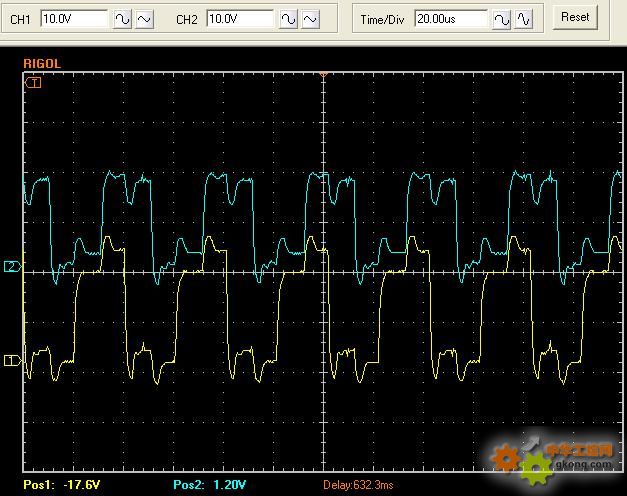Screen dimensions: 627x496
Task: Click the CH2 label
Action: point(187,20)
